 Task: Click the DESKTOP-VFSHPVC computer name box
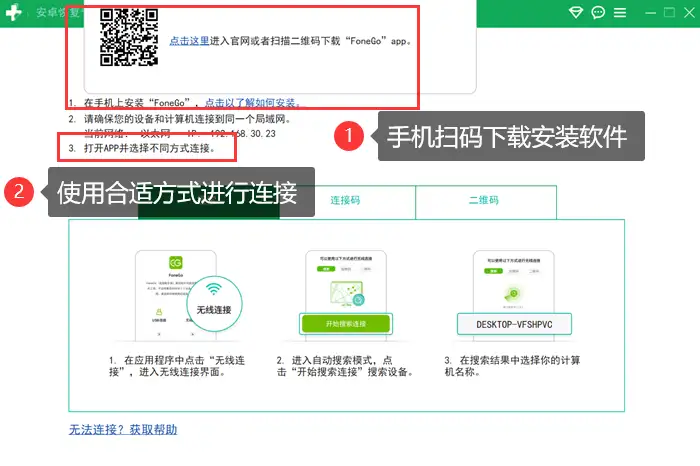tap(514, 325)
